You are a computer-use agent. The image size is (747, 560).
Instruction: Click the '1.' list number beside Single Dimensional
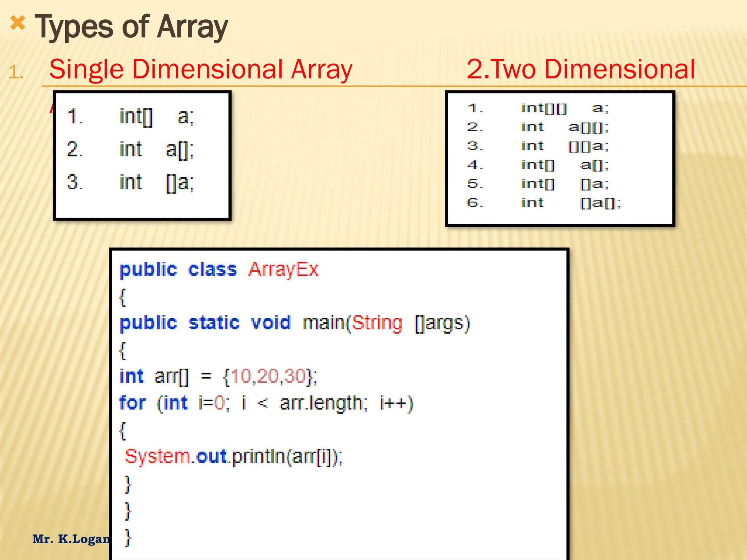16,72
